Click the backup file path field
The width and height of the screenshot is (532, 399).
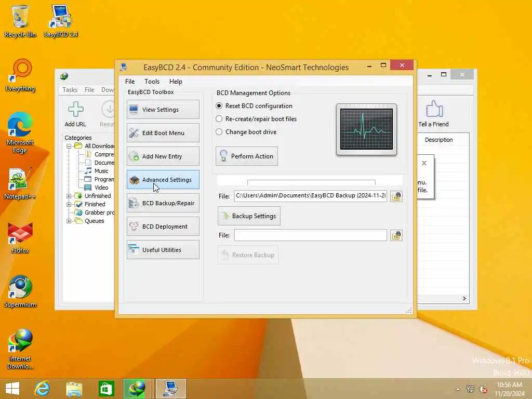tap(311, 196)
